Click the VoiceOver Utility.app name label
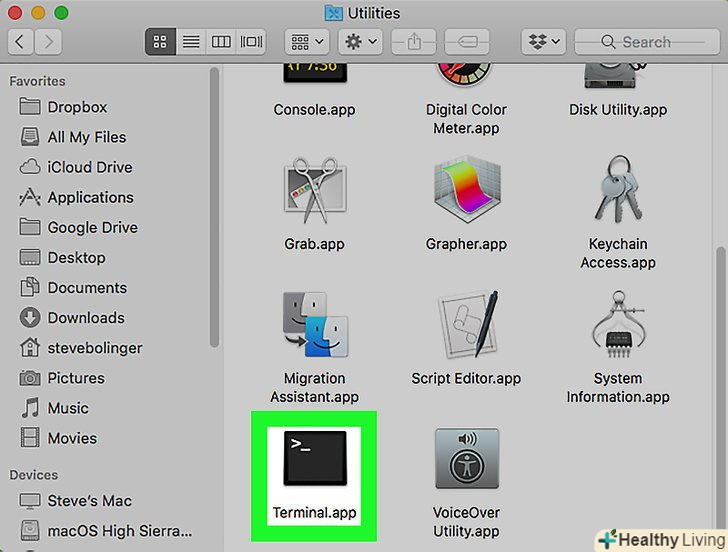 [x=466, y=522]
